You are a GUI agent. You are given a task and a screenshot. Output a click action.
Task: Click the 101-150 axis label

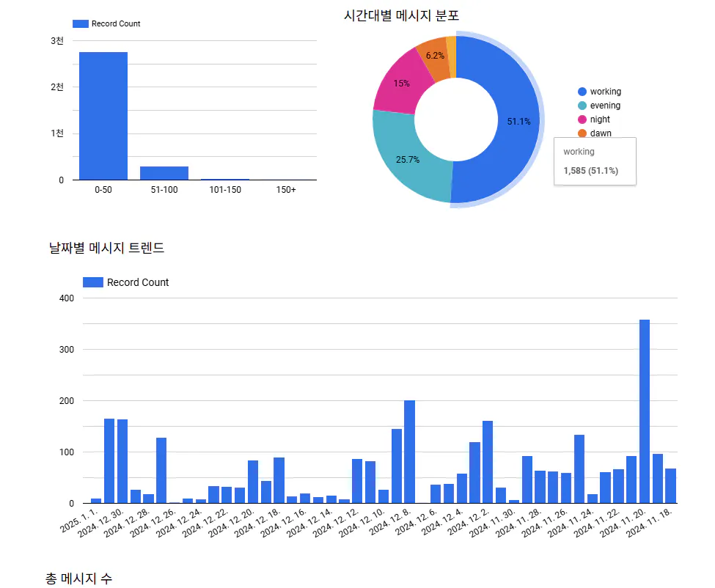225,190
